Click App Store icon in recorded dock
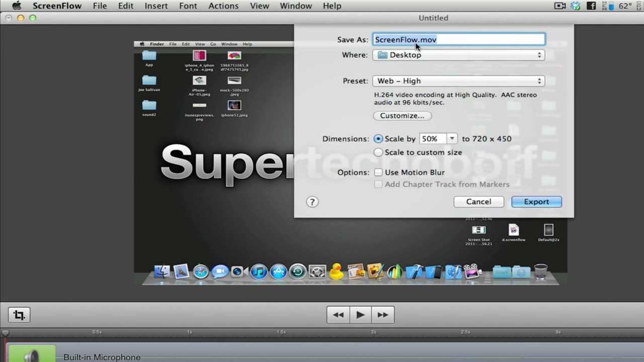The image size is (644, 362). coord(278,272)
